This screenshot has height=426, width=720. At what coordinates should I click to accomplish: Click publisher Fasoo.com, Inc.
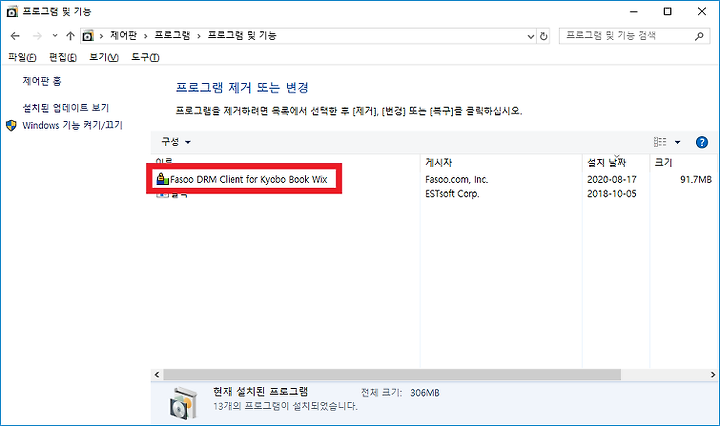(456, 179)
